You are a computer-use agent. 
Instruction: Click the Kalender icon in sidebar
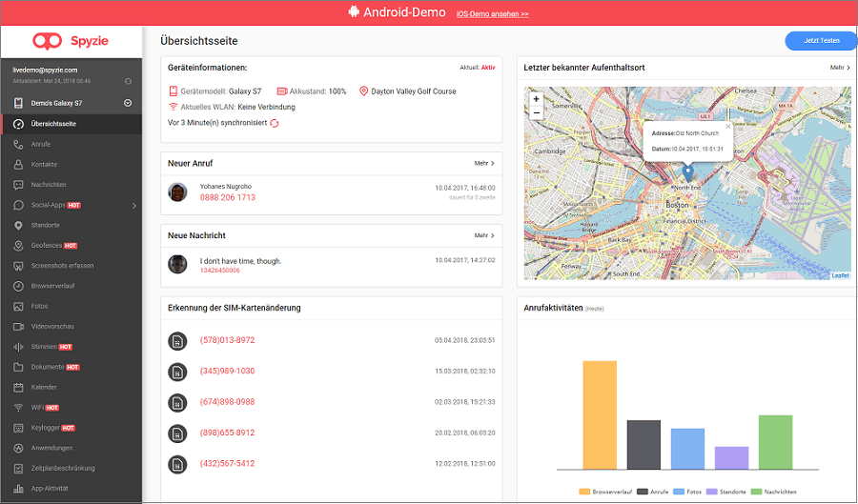[19, 387]
